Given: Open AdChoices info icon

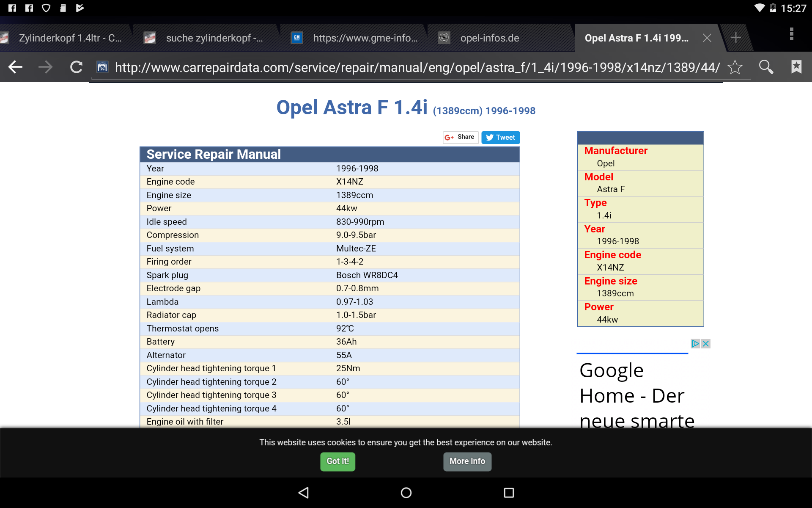Looking at the screenshot, I should click(696, 344).
